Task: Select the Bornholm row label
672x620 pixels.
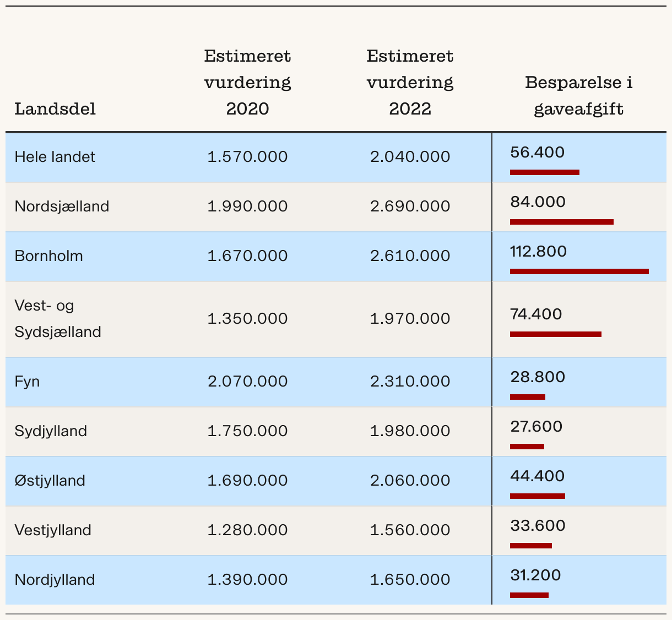Action: [x=48, y=256]
